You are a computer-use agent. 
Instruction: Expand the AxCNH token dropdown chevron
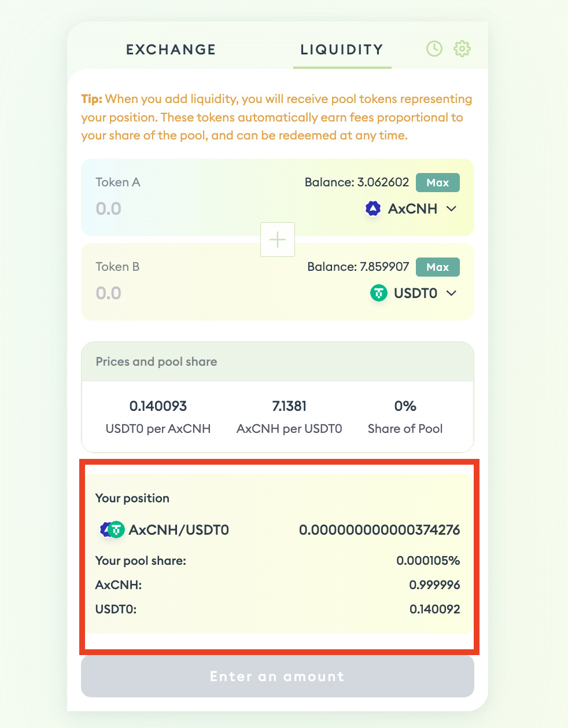point(452,209)
